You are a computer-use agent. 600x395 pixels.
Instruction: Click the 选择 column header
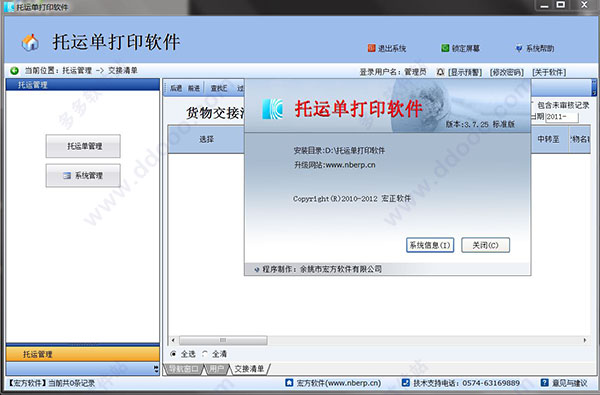[206, 139]
